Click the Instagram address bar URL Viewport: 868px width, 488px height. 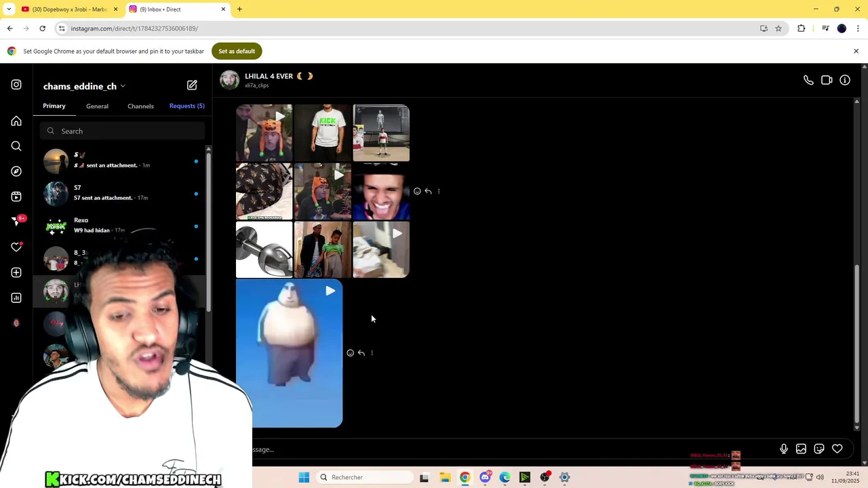coord(134,28)
